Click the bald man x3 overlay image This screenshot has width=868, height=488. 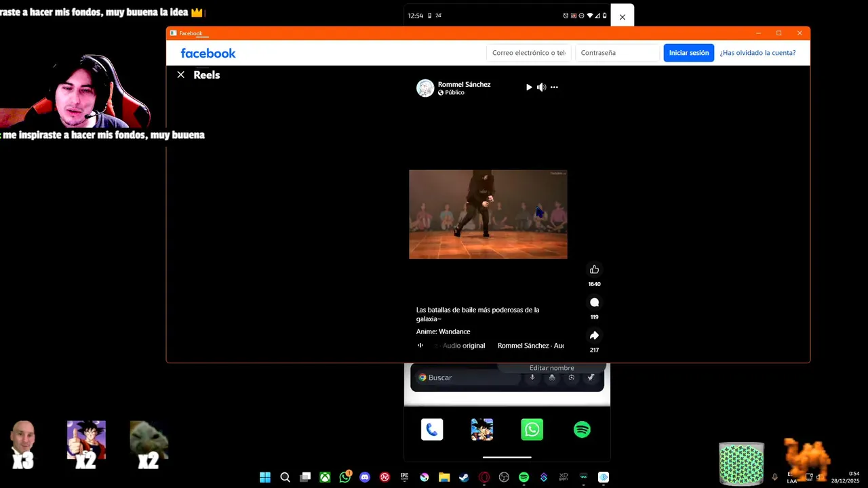click(x=23, y=444)
